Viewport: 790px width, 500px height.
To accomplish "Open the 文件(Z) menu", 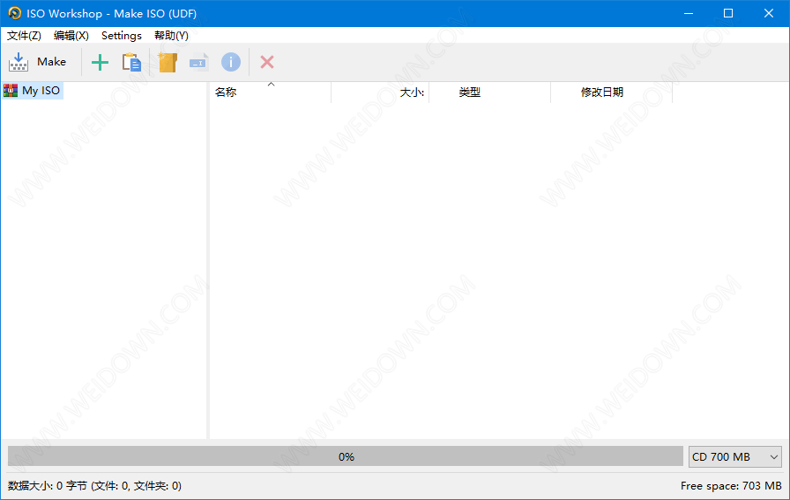I will coord(24,35).
